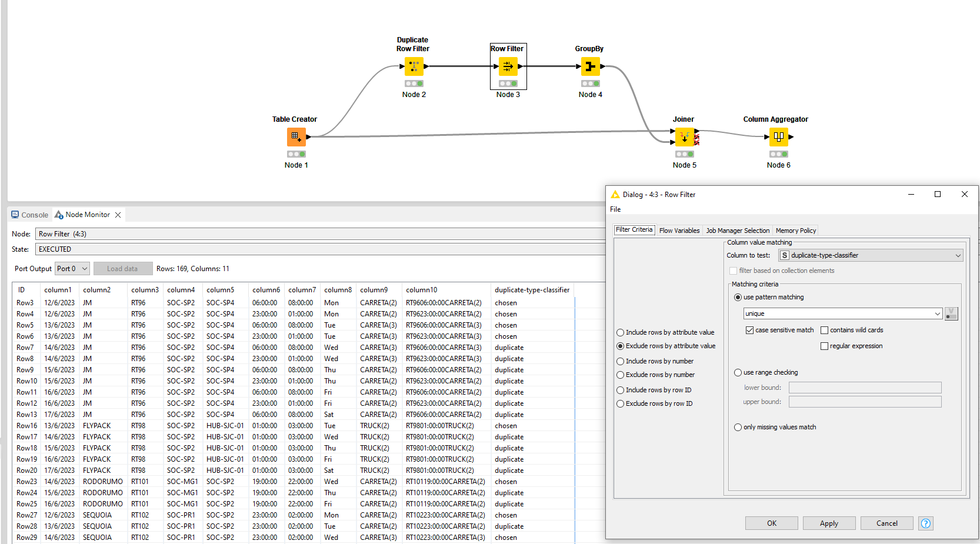Viewport: 980px width, 544px height.
Task: Switch to Flow Variables tab
Action: (679, 231)
